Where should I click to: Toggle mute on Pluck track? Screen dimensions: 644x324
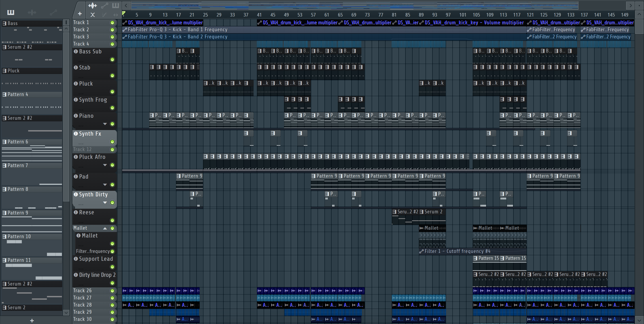pyautogui.click(x=112, y=92)
